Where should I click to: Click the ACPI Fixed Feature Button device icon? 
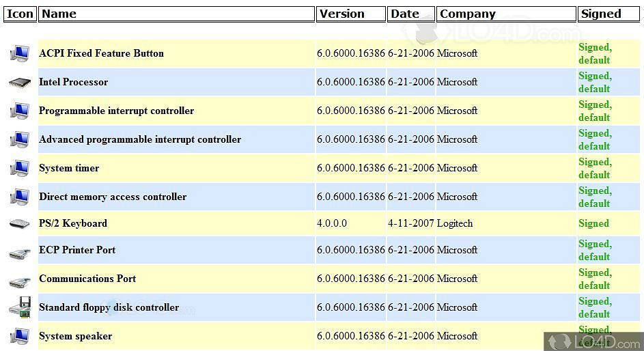coord(20,54)
